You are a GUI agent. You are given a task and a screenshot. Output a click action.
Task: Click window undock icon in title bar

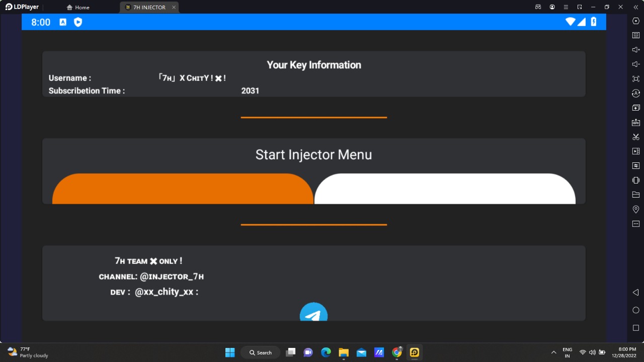coord(580,7)
